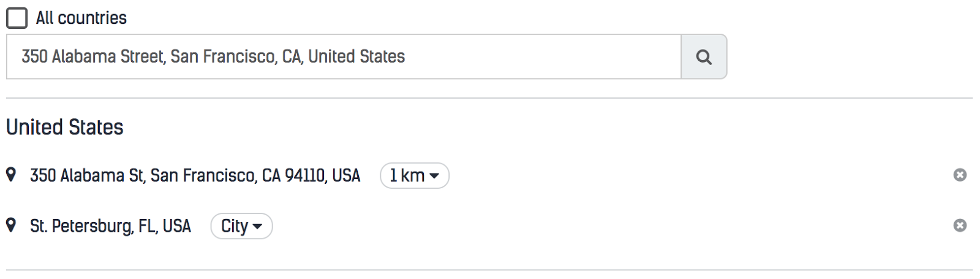Remove the 350 Alabama St location
This screenshot has height=279, width=980.
click(x=960, y=175)
